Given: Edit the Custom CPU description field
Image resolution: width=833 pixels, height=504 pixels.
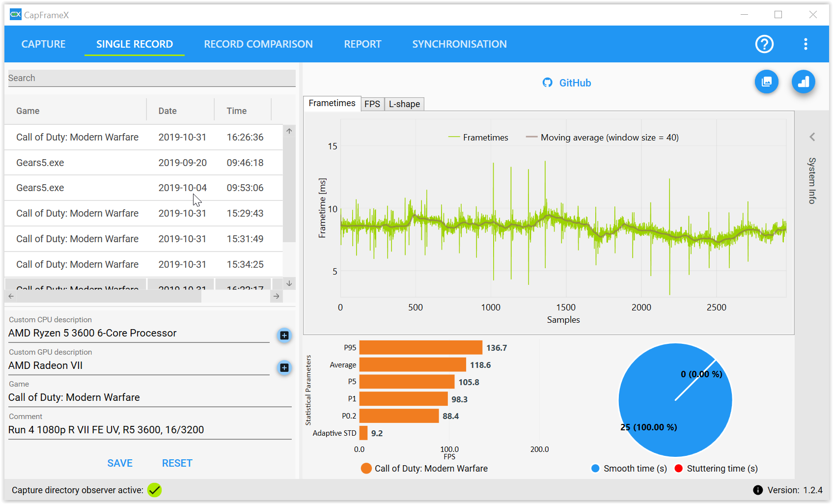Looking at the screenshot, I should [x=139, y=333].
